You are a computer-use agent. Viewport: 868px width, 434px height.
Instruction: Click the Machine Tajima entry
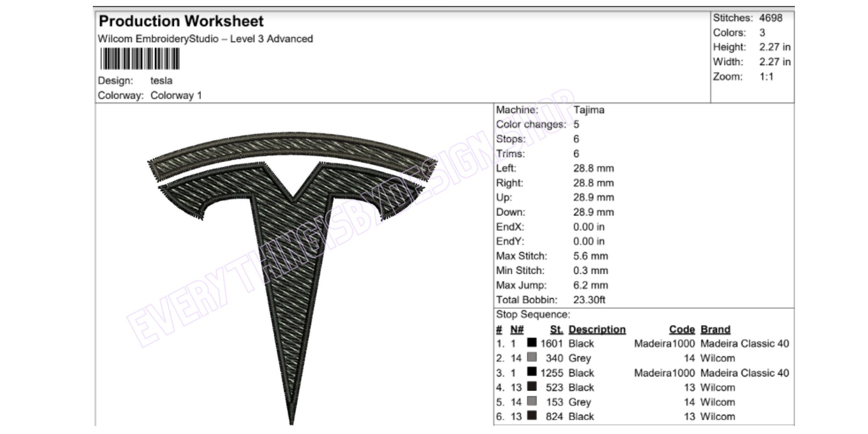coord(547,110)
